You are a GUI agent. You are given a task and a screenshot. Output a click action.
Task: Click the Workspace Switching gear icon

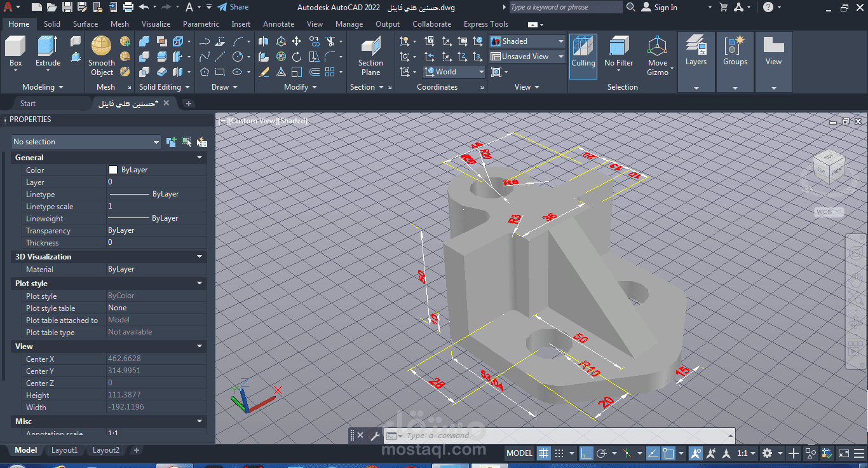(x=767, y=453)
